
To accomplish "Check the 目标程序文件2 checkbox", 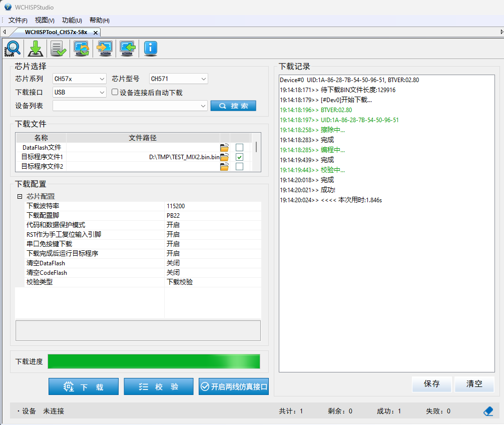I will [239, 166].
